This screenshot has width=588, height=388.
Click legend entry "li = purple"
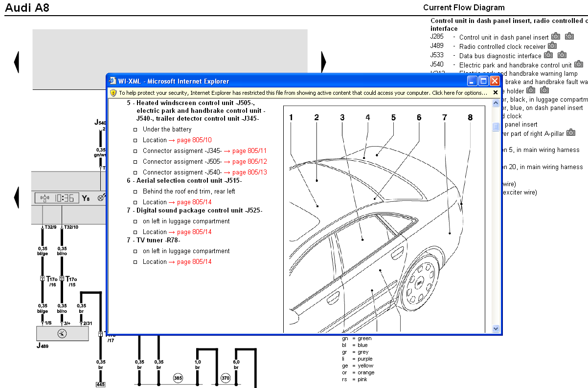click(x=357, y=359)
